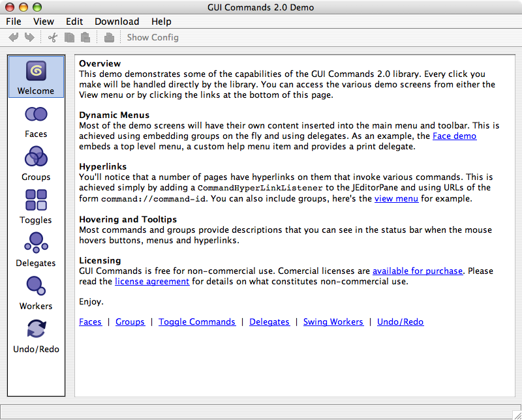522x420 pixels.
Task: Click the Print icon in the toolbar
Action: 108,37
